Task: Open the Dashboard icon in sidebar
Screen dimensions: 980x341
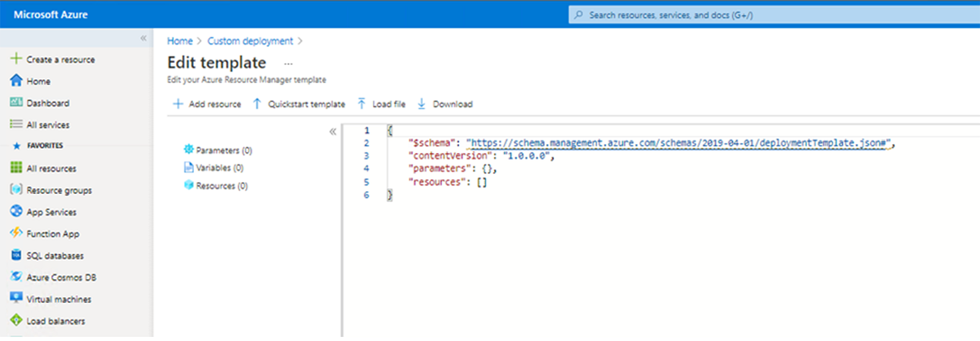Action: click(16, 102)
